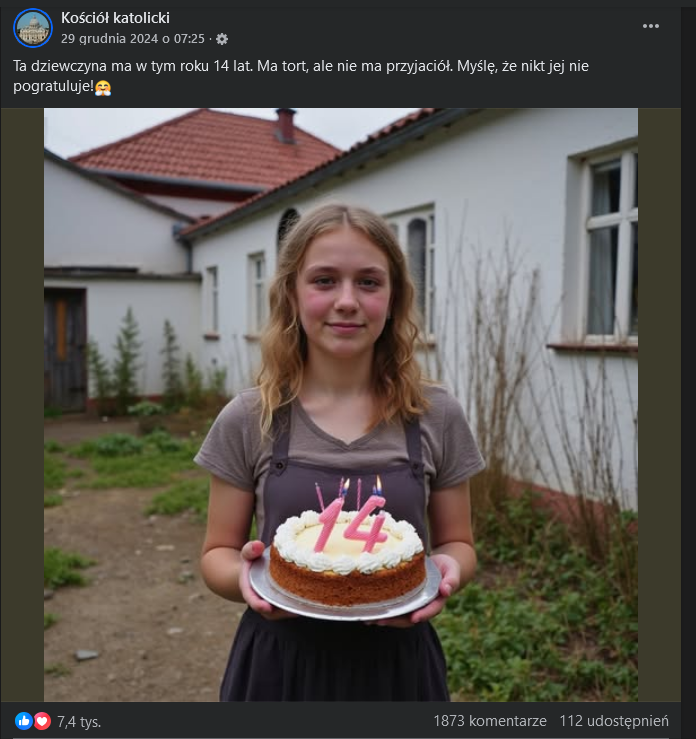The image size is (696, 739).
Task: Show who reacted via the 7,4 tys. count
Action: (79, 721)
